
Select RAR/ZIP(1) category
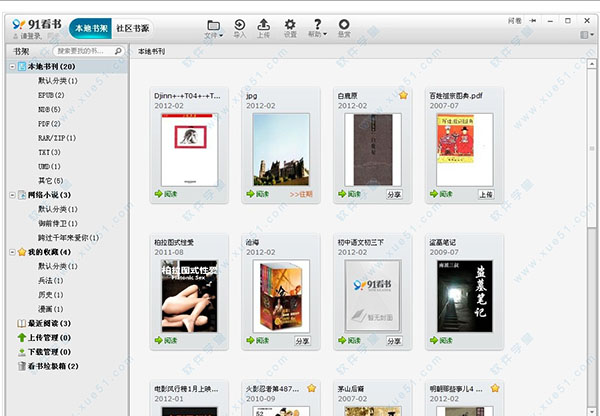tap(57, 138)
